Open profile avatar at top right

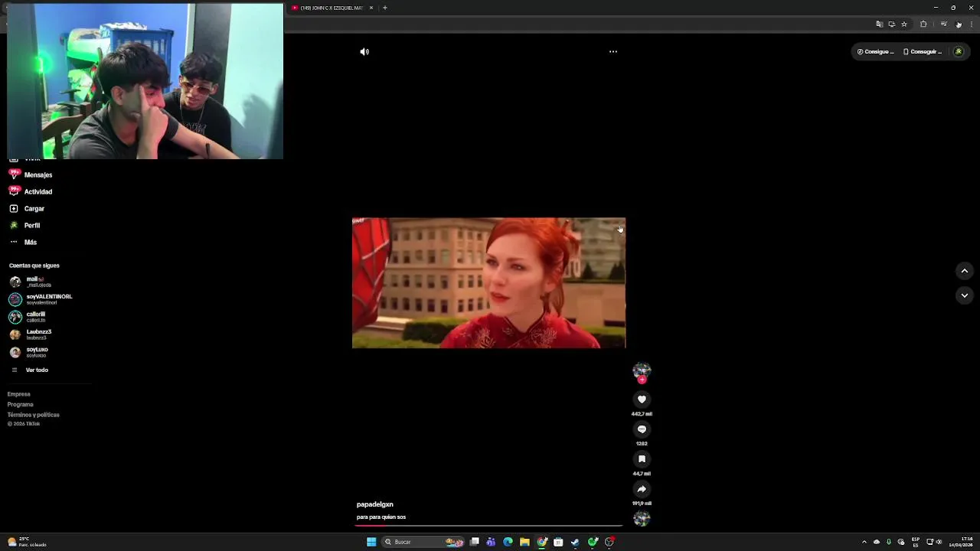[958, 52]
